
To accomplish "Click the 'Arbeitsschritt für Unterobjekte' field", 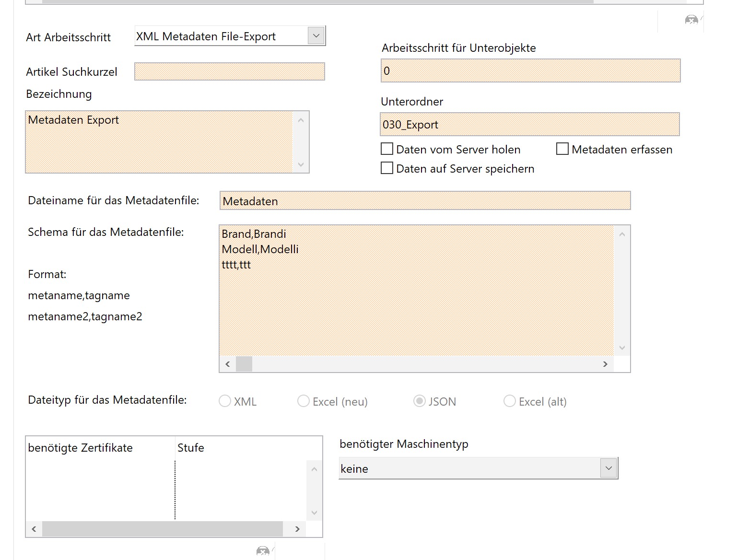I will point(530,71).
